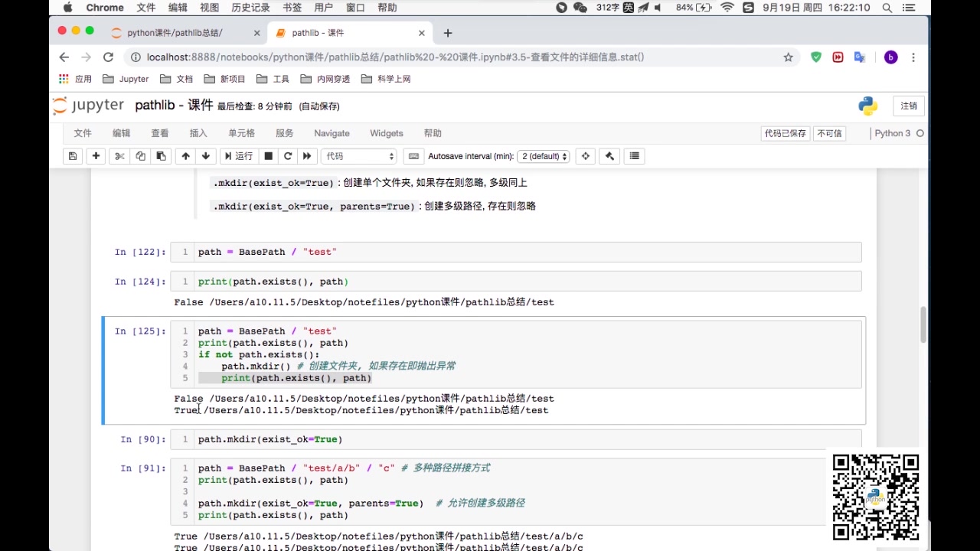The width and height of the screenshot is (980, 551).
Task: Reload the current page
Action: pos(108,57)
